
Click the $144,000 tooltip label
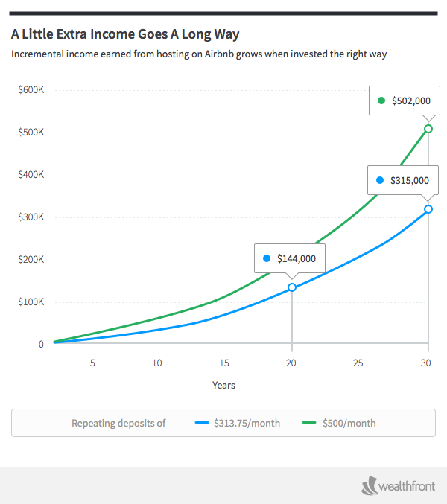[x=296, y=259]
